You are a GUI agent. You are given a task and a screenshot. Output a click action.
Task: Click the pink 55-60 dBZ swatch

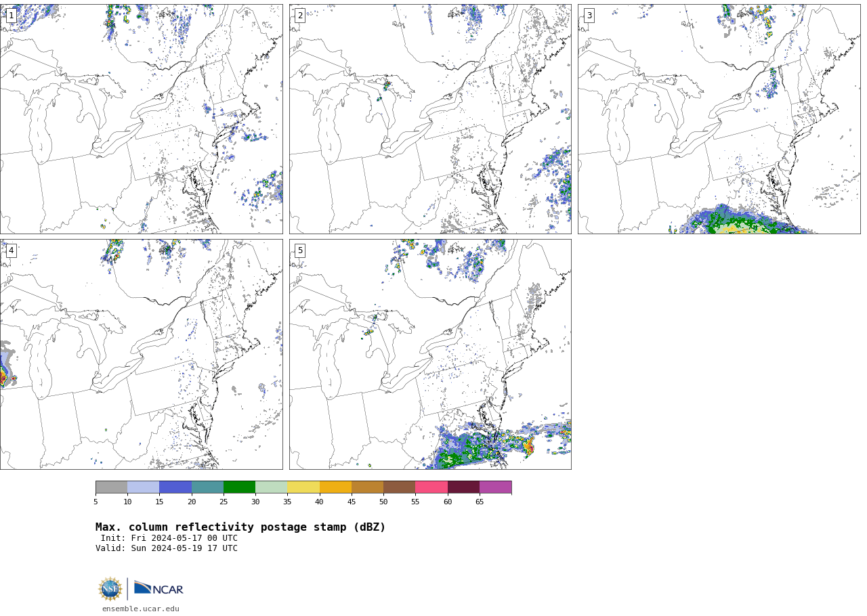pyautogui.click(x=431, y=487)
